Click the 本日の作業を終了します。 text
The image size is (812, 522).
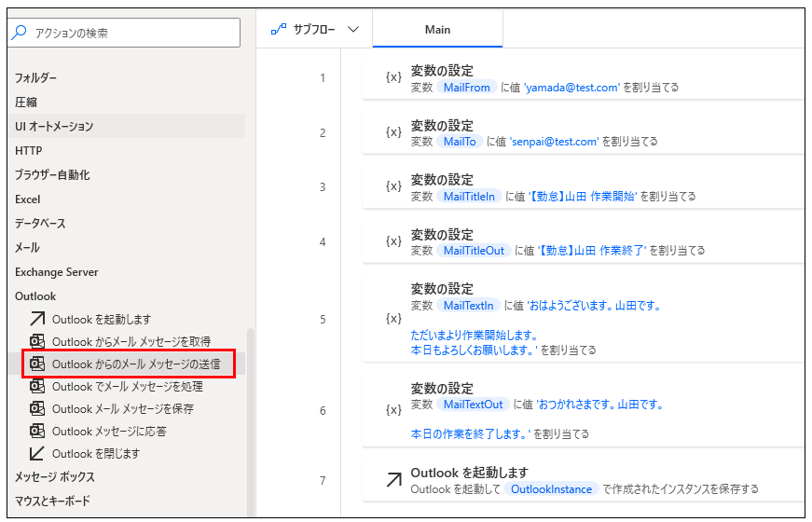470,434
